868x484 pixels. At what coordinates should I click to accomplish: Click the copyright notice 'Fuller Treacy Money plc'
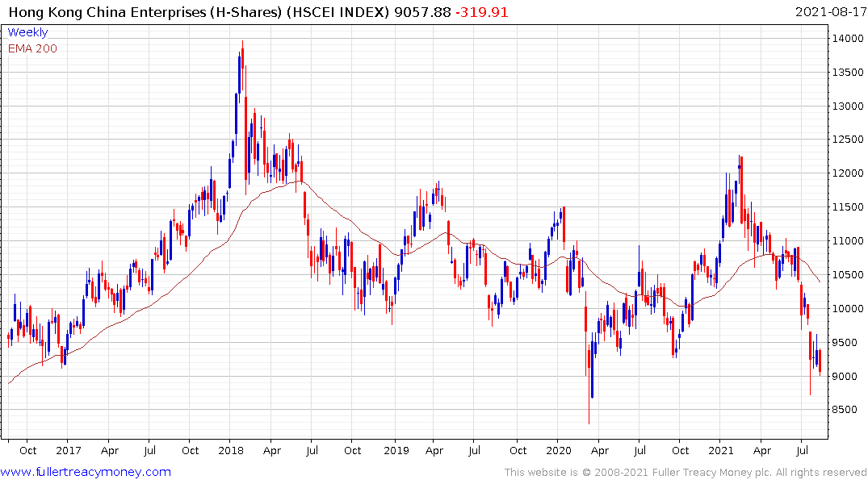712,473
